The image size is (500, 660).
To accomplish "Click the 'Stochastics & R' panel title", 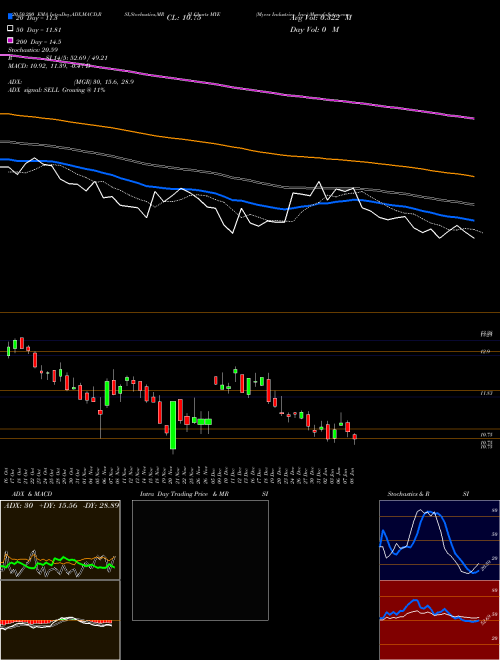I will click(408, 494).
